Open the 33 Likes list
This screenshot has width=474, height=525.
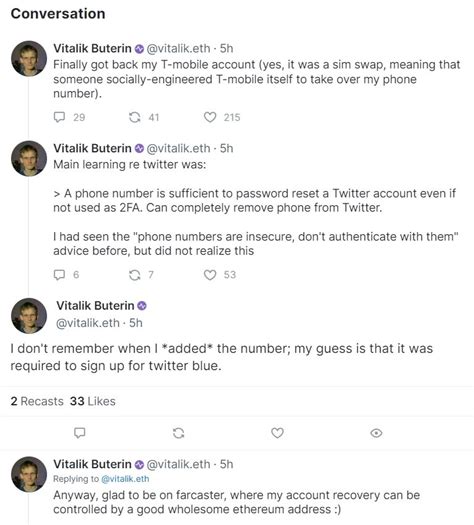pyautogui.click(x=93, y=401)
